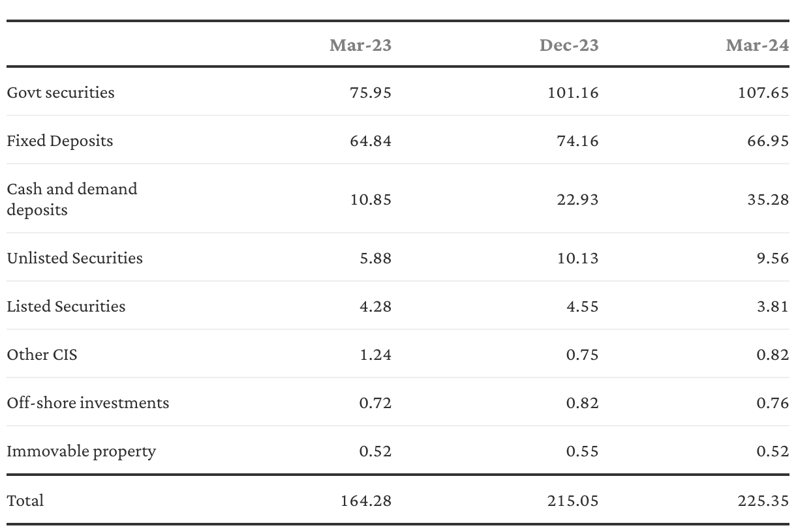
Task: Select the Immovable property row label
Action: pos(82,451)
